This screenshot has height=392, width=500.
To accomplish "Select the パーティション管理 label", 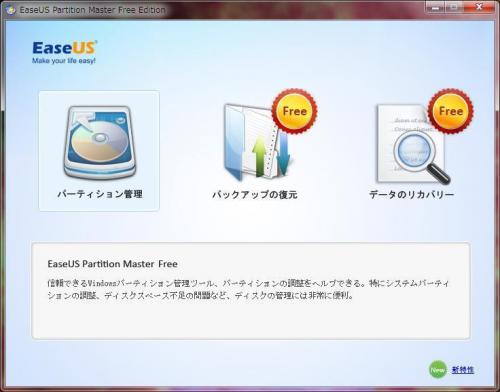I will tap(100, 194).
